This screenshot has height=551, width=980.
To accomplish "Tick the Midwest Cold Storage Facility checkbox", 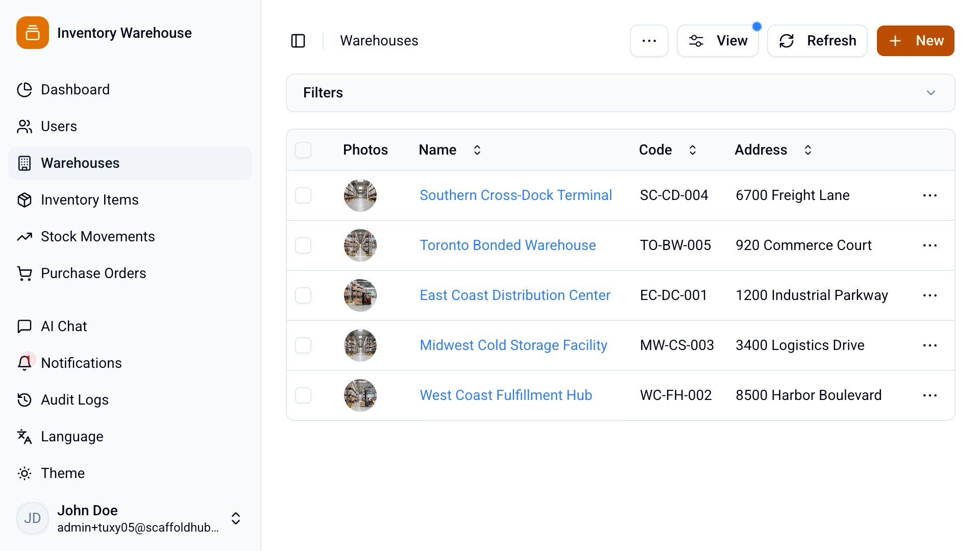I will 303,345.
